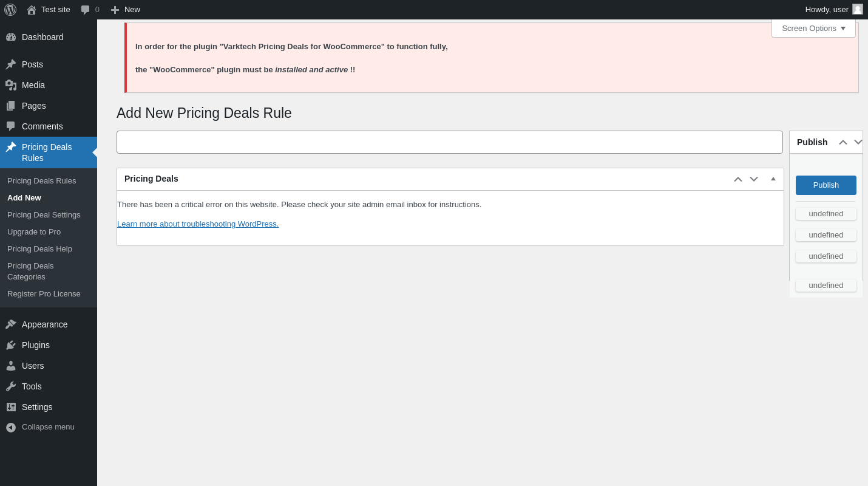Click the Collapse menu arrow icon
Image resolution: width=868 pixels, height=486 pixels.
pyautogui.click(x=11, y=427)
